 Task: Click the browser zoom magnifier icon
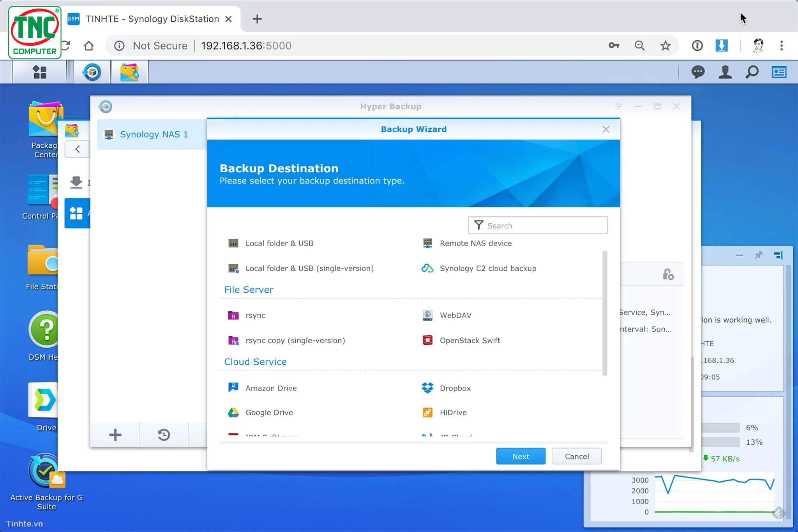click(639, 46)
